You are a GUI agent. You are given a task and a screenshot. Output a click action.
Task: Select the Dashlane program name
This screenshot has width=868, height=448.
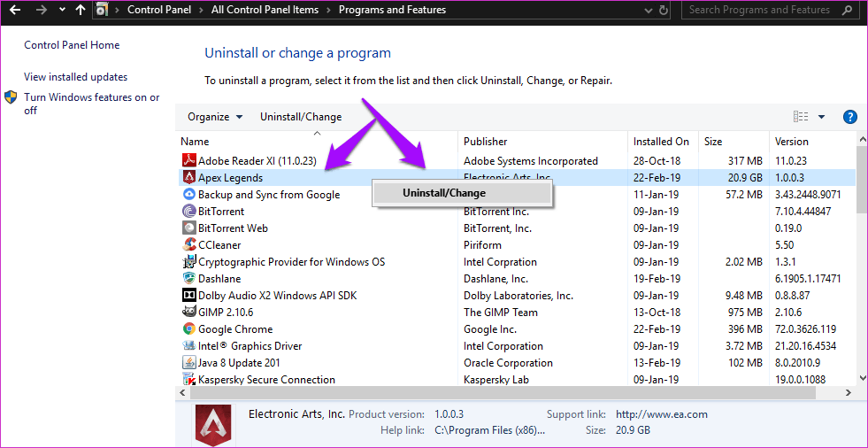[219, 279]
